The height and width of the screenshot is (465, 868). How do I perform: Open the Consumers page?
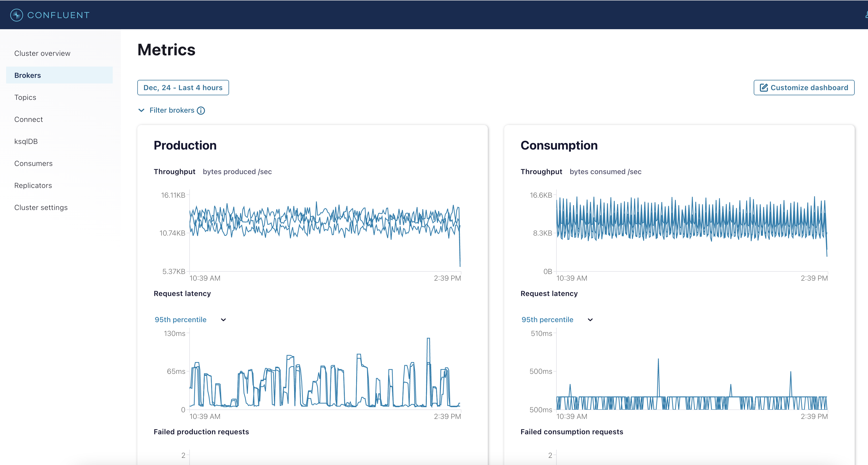tap(33, 163)
